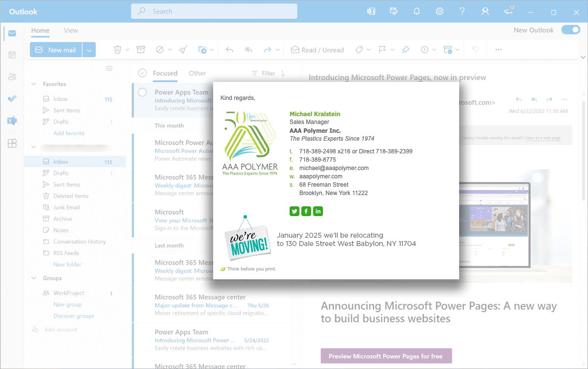The width and height of the screenshot is (588, 369).
Task: Click the Twitter icon in signature
Action: 294,211
